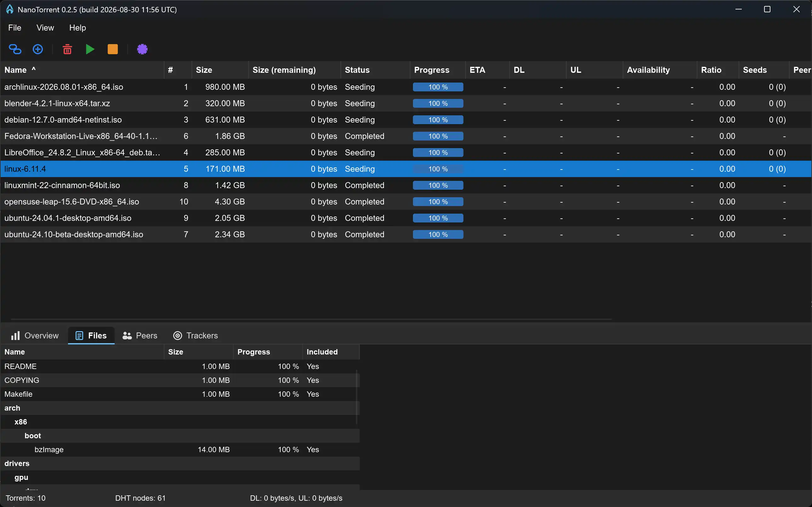The image size is (812, 507).
Task: Select the opensuse-leap-15.6-DVD torrent
Action: 406,202
